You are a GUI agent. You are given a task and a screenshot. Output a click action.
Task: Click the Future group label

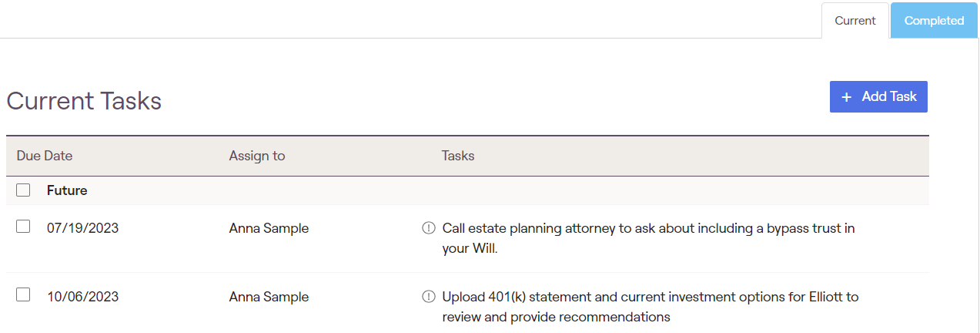tap(67, 190)
